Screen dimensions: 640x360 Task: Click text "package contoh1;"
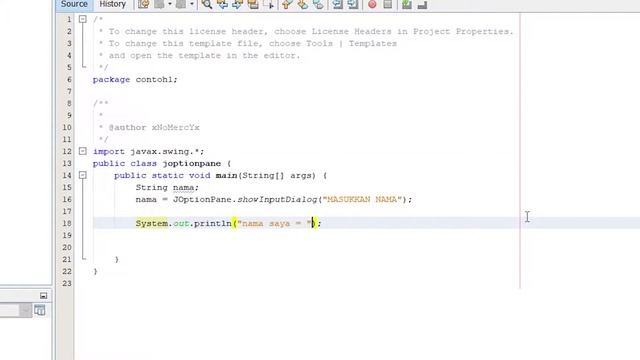click(x=135, y=80)
